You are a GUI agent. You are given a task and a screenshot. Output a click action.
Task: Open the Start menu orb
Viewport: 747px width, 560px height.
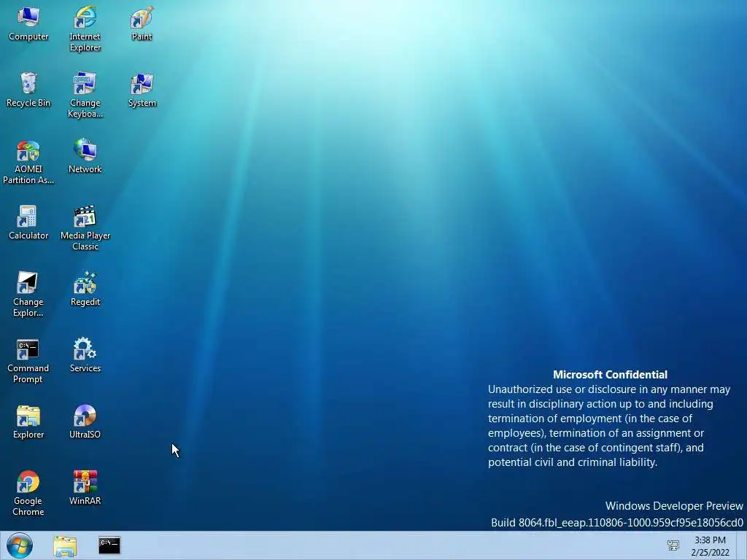point(20,545)
